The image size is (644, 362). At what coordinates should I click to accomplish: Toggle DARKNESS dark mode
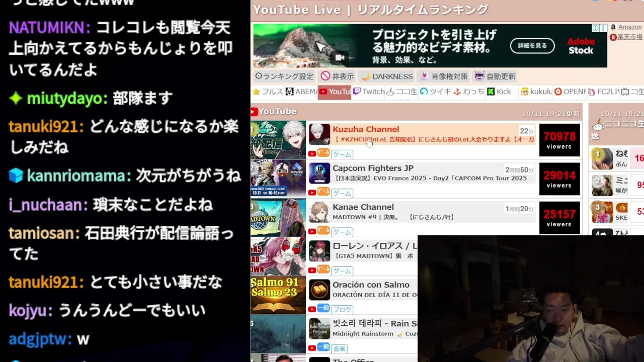tap(387, 76)
